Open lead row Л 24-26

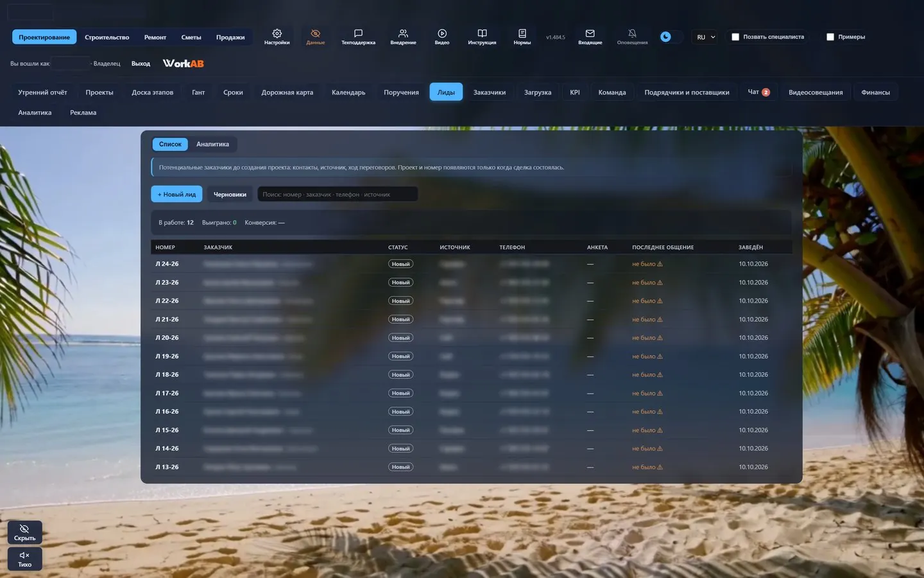(x=471, y=264)
